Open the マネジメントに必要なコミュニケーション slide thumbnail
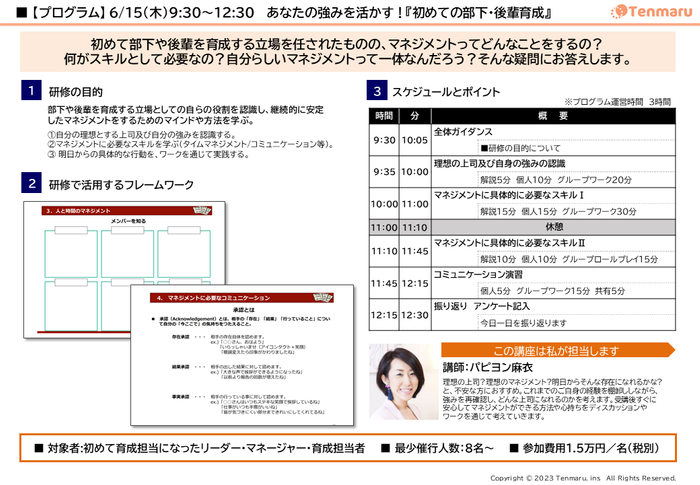Screen dimensions: 700x485 click(x=242, y=355)
